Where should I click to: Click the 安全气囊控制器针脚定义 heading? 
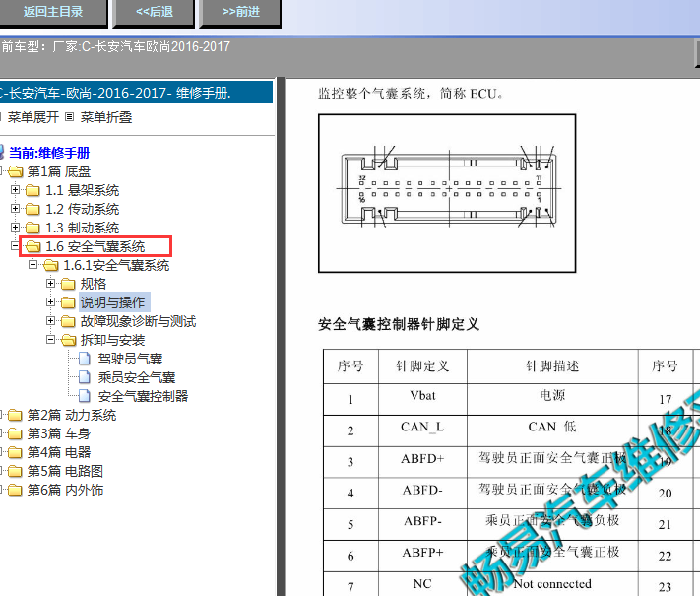(x=399, y=324)
